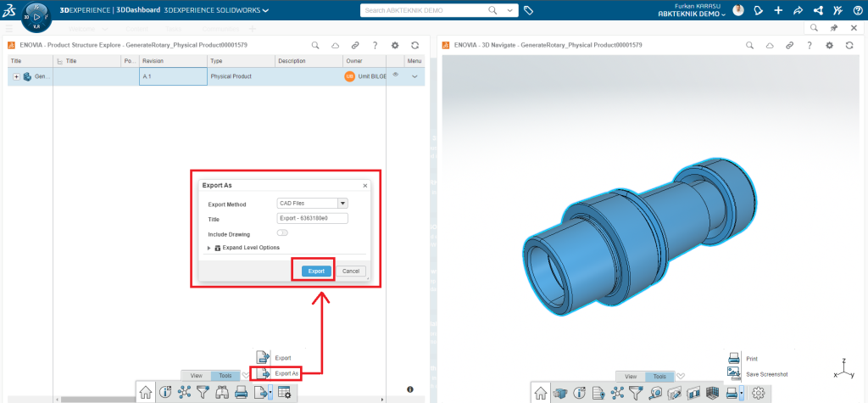Click the relations graph icon in Product Structure toolbar
Image resolution: width=868 pixels, height=403 pixels.
pyautogui.click(x=184, y=392)
